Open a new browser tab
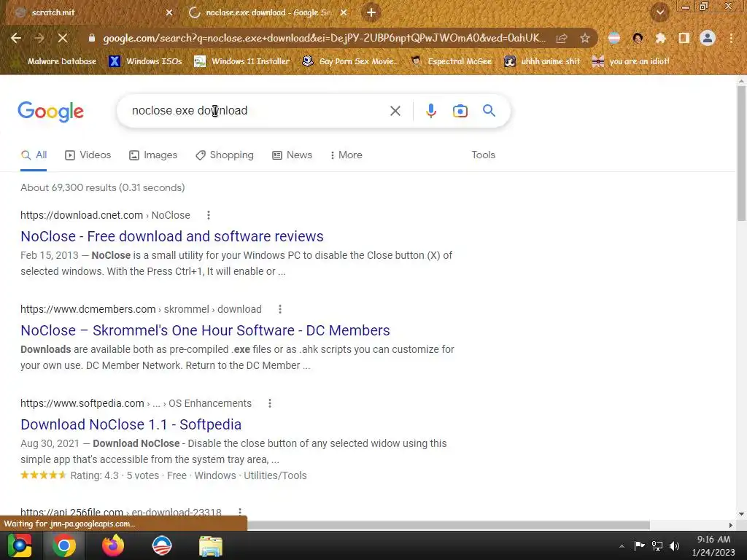The height and width of the screenshot is (560, 747). (x=371, y=12)
